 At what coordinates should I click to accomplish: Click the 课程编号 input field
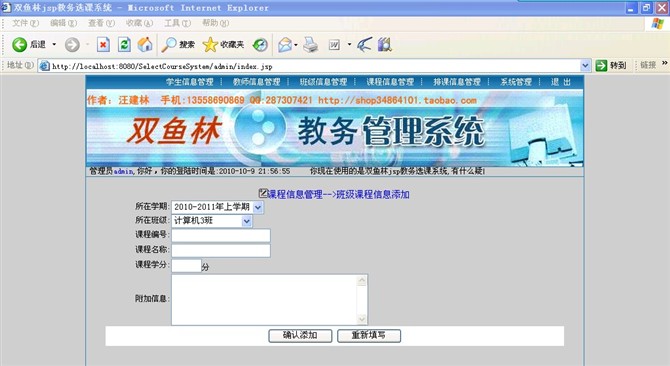point(221,236)
